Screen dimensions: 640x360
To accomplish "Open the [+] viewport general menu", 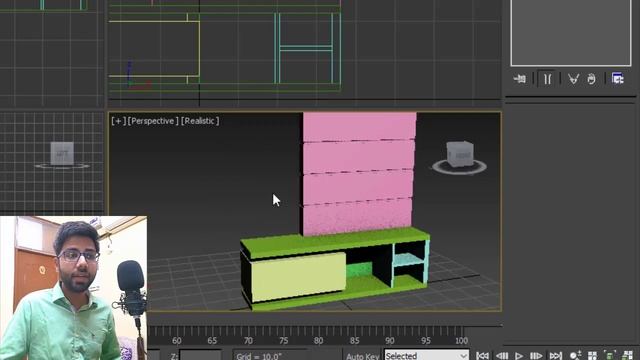I will click(x=118, y=121).
